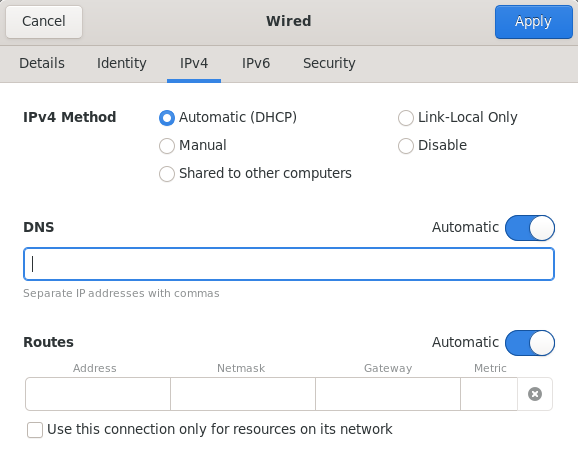
Task: Select Shared to other computers option
Action: coord(167,174)
